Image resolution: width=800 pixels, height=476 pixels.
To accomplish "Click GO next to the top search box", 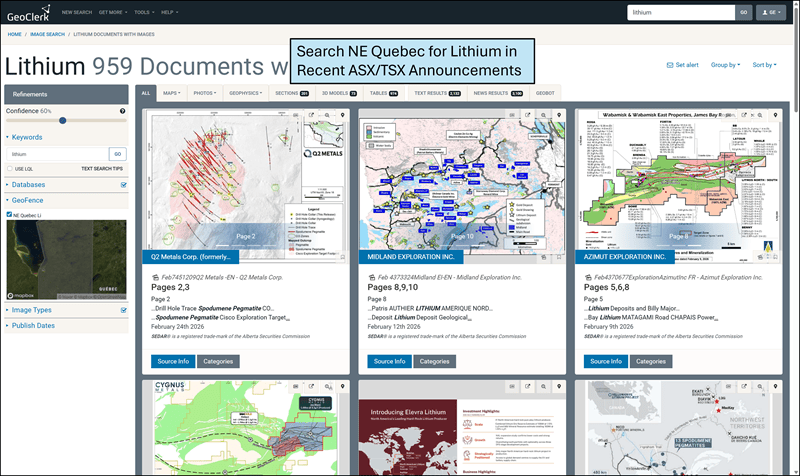I will pos(743,12).
